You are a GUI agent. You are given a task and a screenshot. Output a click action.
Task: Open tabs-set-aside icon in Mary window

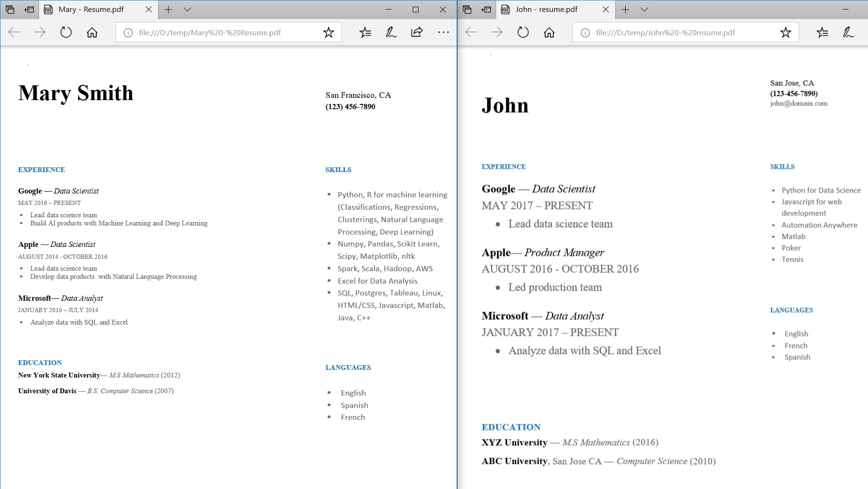(x=10, y=9)
